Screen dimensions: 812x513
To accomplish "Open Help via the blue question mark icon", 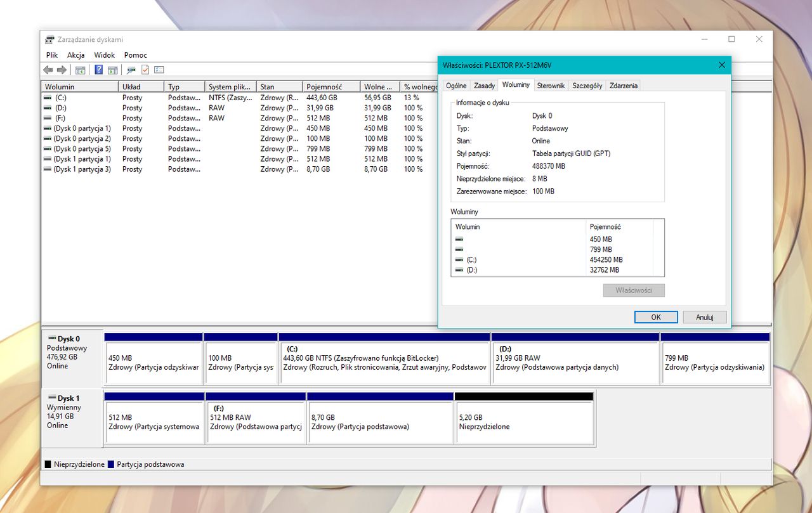I will 99,70.
